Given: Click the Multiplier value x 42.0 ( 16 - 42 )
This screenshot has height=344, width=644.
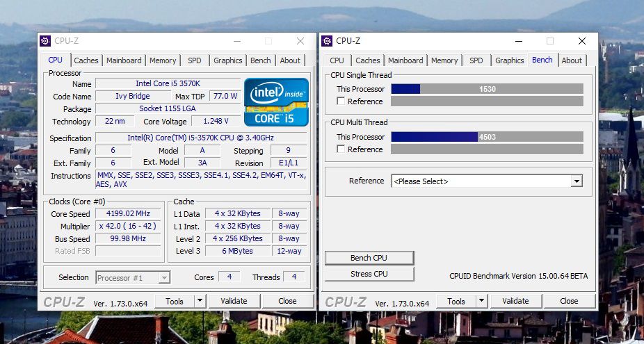Looking at the screenshot, I should (x=128, y=226).
